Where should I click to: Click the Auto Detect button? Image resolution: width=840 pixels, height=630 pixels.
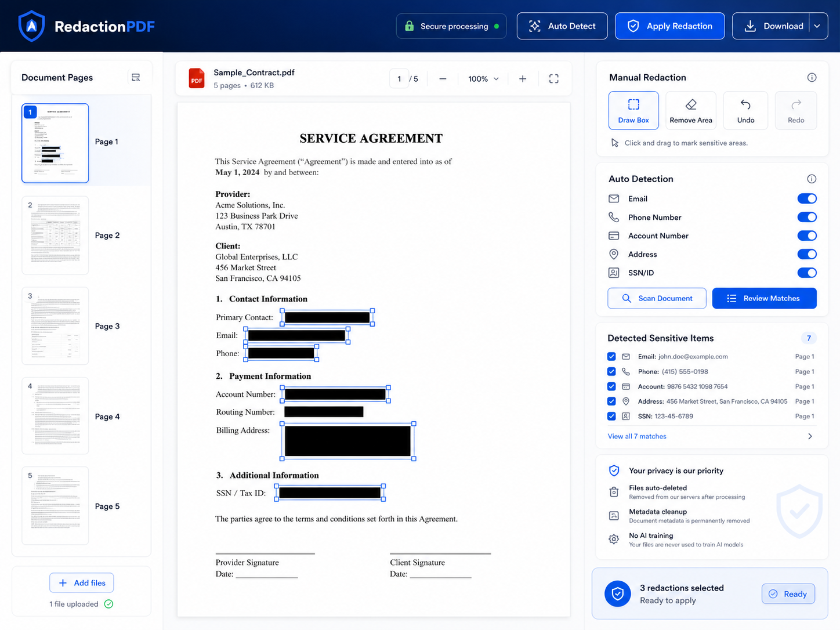click(x=562, y=26)
